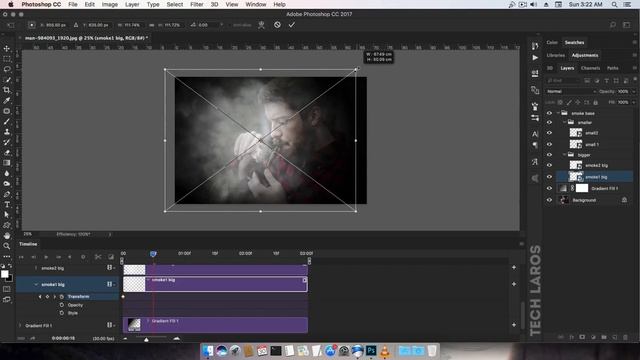Switch to warp mode icon in options bar
The height and width of the screenshot is (360, 640).
pos(262,24)
